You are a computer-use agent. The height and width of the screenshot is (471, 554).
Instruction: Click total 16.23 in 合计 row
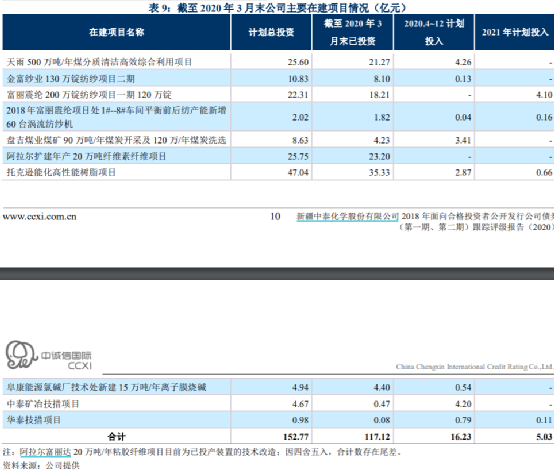[x=461, y=437]
